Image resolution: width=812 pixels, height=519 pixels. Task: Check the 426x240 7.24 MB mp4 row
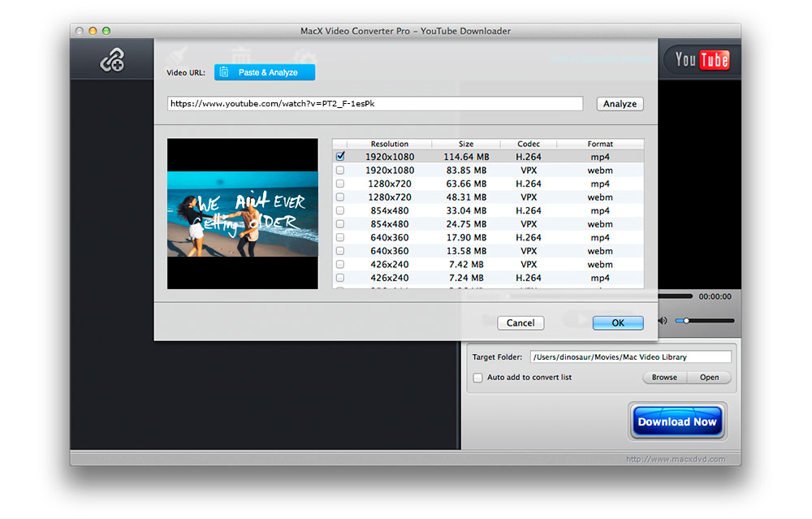[340, 278]
